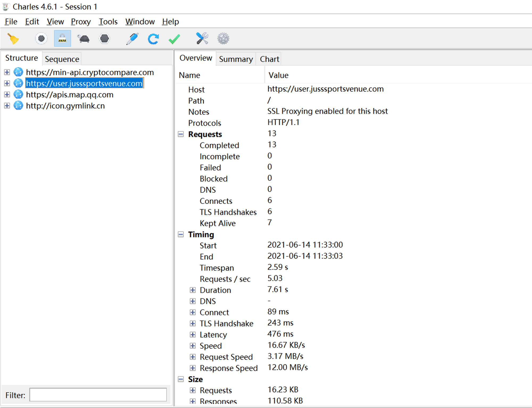Click the globe icon for icon.gymlink.cn

coord(18,106)
